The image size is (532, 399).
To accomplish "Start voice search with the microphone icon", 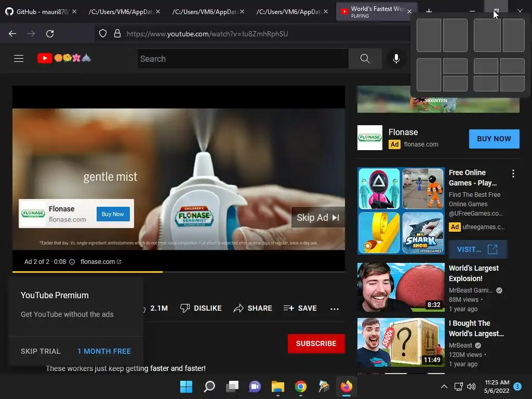I will pyautogui.click(x=396, y=59).
